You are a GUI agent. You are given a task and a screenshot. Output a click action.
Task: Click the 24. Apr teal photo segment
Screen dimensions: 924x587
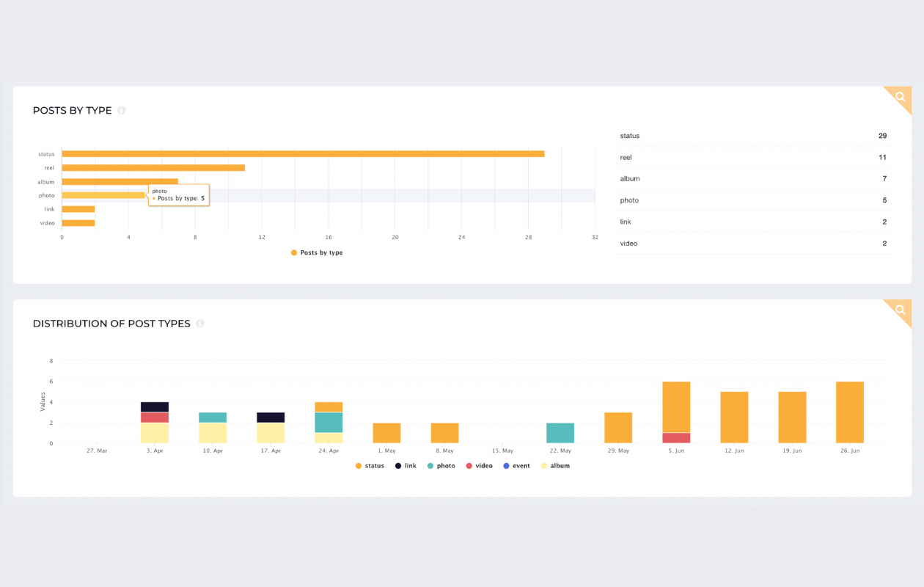click(329, 423)
